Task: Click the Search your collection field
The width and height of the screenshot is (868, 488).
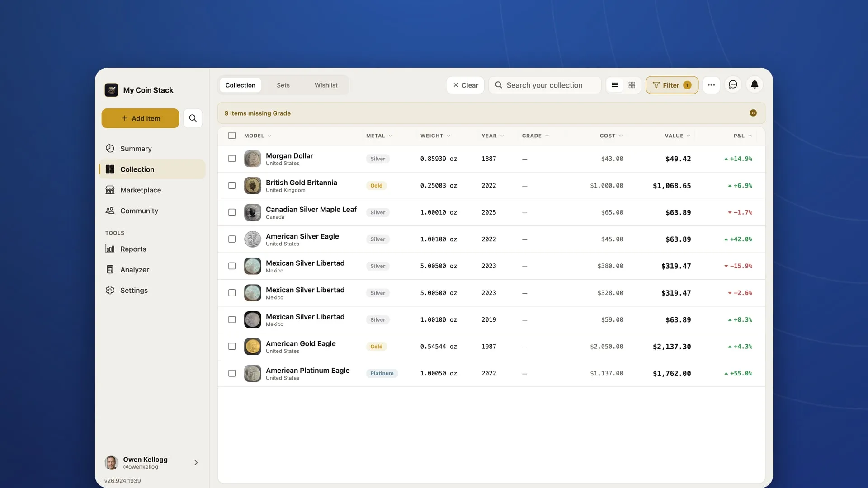Action: point(545,85)
